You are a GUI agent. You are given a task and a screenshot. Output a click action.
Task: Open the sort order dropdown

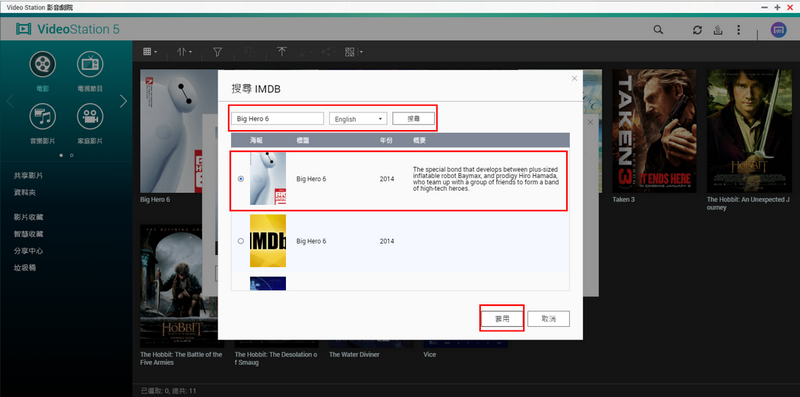(x=184, y=52)
